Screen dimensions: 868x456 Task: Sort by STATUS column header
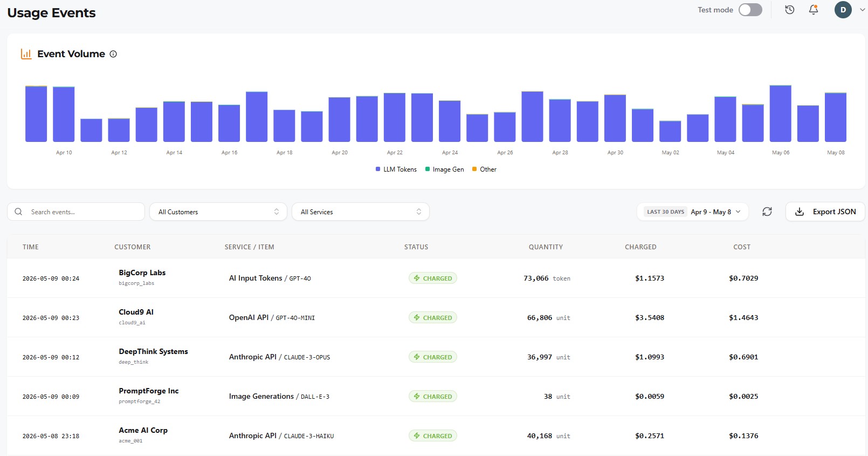pyautogui.click(x=416, y=247)
